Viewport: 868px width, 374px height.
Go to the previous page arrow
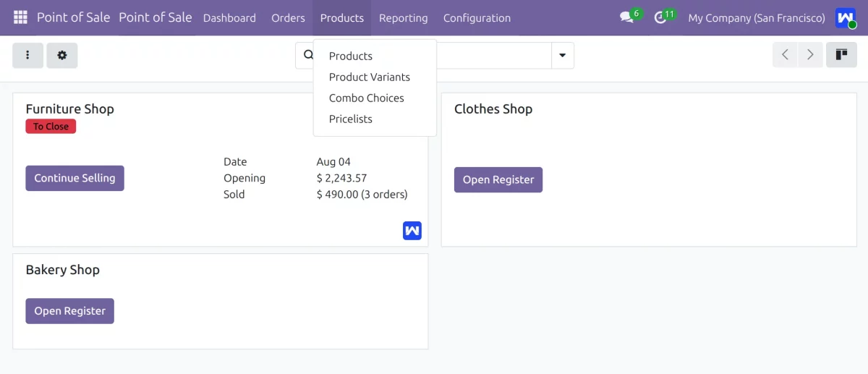(x=785, y=55)
